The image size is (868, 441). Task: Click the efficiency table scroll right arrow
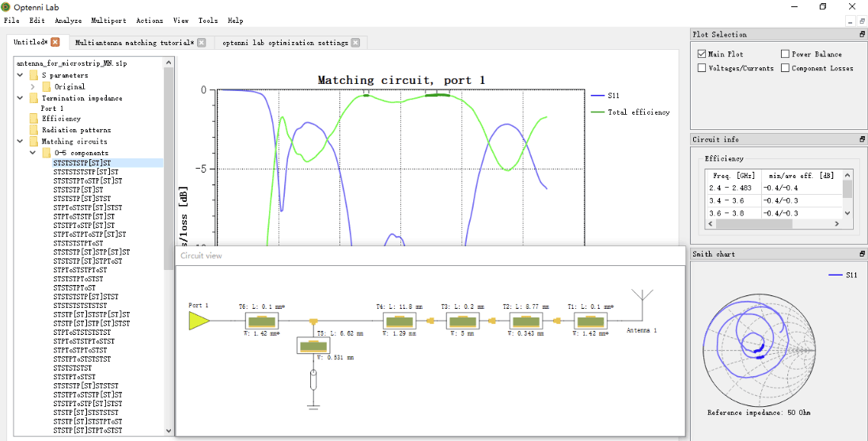tap(837, 223)
